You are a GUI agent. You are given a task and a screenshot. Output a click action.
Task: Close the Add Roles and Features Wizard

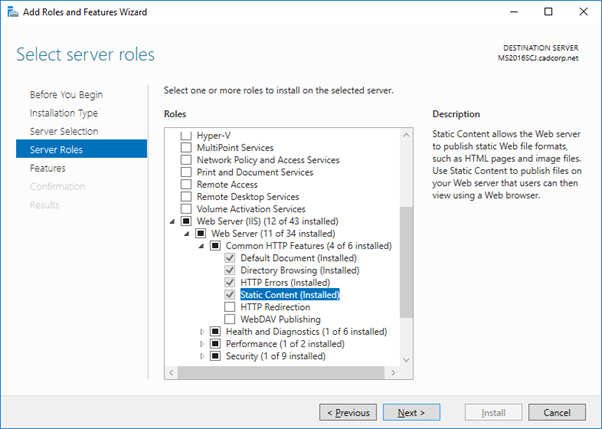[x=583, y=12]
